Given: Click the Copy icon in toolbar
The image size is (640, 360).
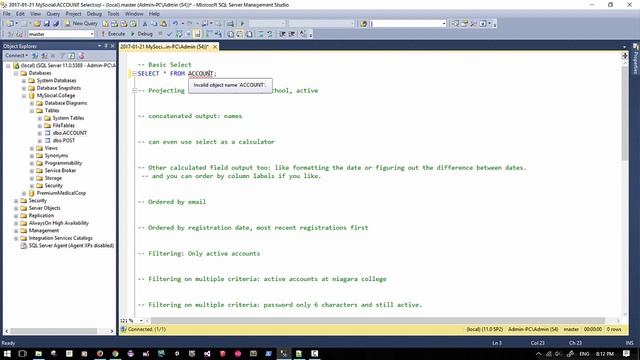Looking at the screenshot, I should (x=154, y=24).
